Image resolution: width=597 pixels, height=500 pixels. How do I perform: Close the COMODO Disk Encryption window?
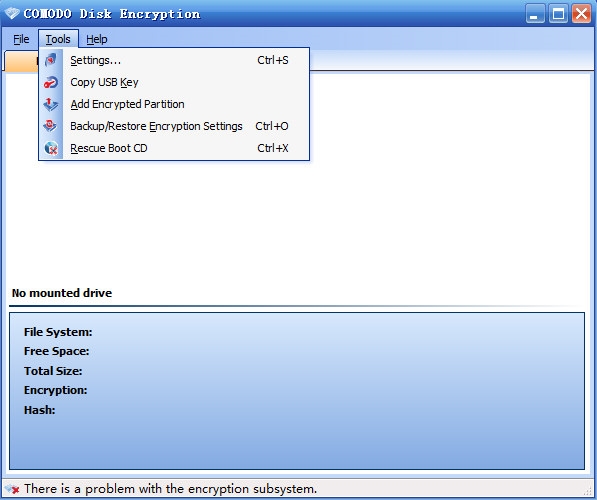[581, 14]
